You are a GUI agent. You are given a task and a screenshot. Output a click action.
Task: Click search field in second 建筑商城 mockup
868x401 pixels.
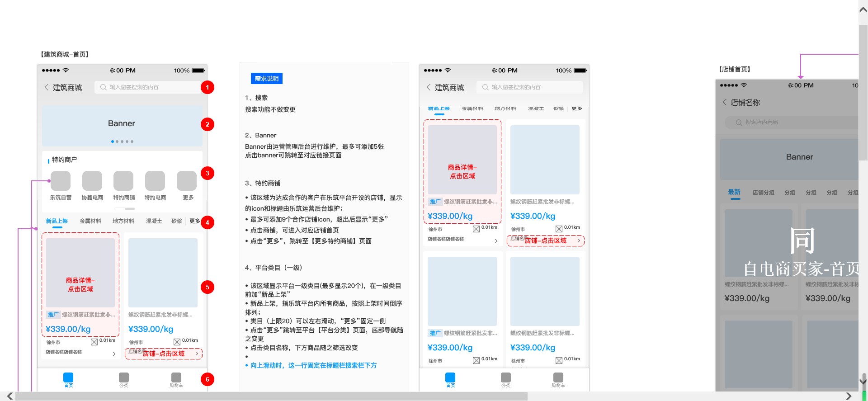click(529, 87)
